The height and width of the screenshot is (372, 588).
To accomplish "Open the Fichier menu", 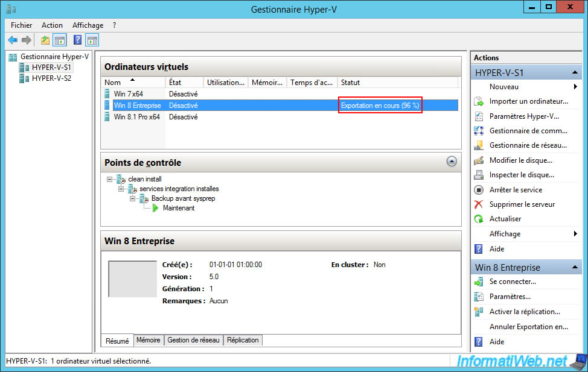I will click(21, 25).
